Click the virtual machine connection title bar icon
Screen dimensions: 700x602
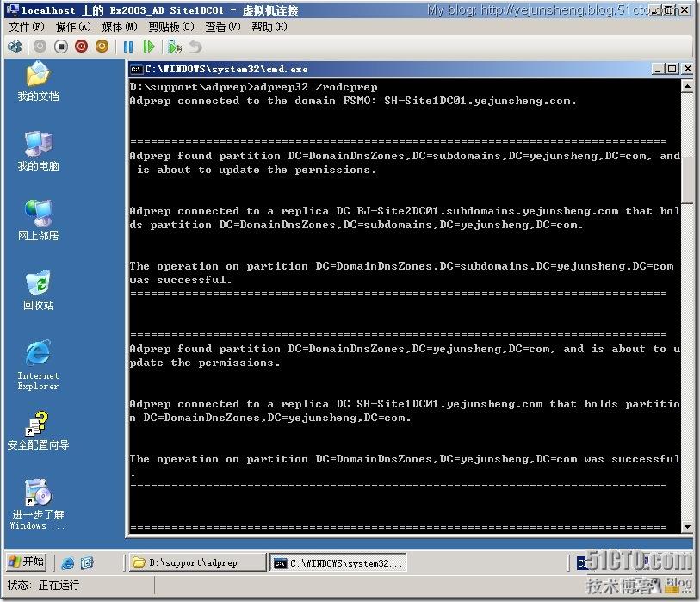13,9
